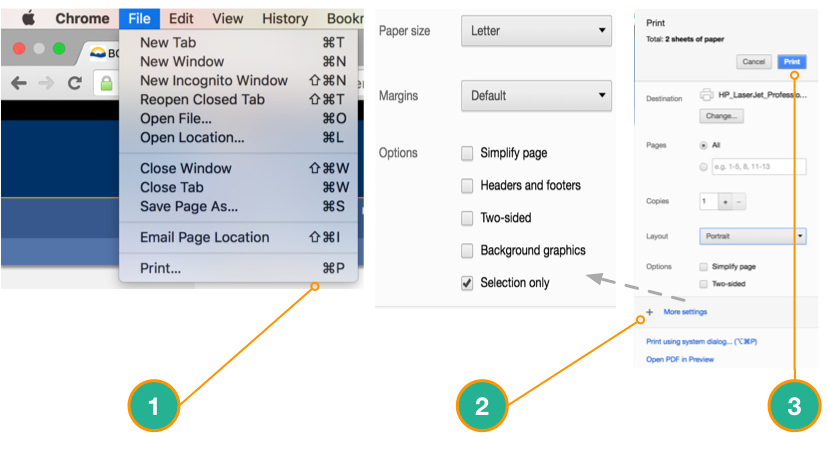The image size is (827, 450).
Task: Click the custom page range input field
Action: point(757,167)
